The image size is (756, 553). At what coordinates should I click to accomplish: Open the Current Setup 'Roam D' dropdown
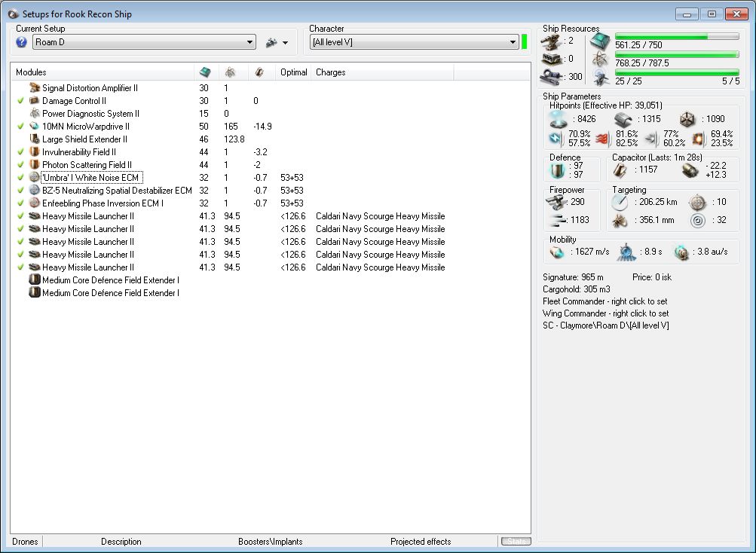click(144, 42)
